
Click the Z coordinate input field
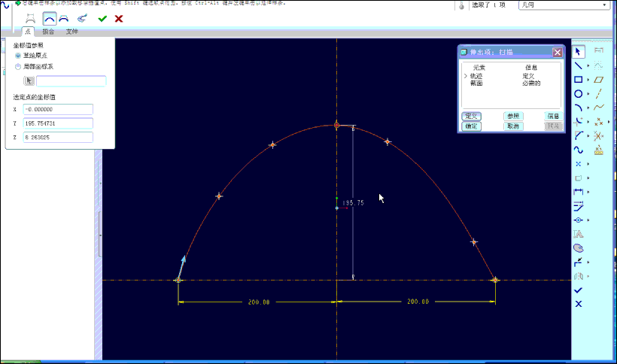[58, 137]
